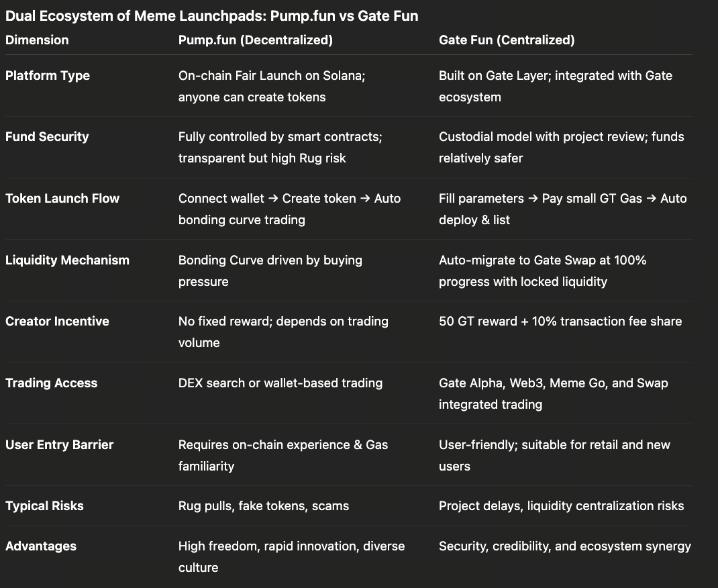This screenshot has height=588, width=718.
Task: Click the table title about Meme Launchpads
Action: tap(211, 16)
